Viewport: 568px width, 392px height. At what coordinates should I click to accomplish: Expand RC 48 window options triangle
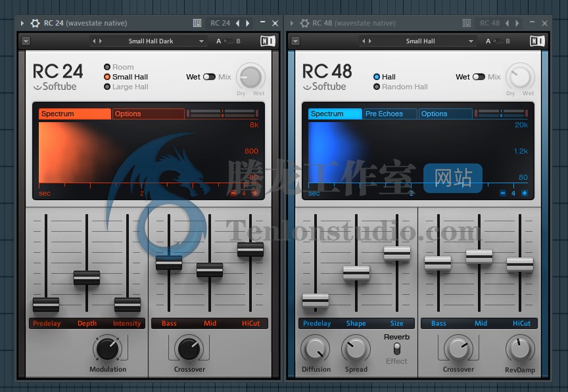click(x=292, y=23)
